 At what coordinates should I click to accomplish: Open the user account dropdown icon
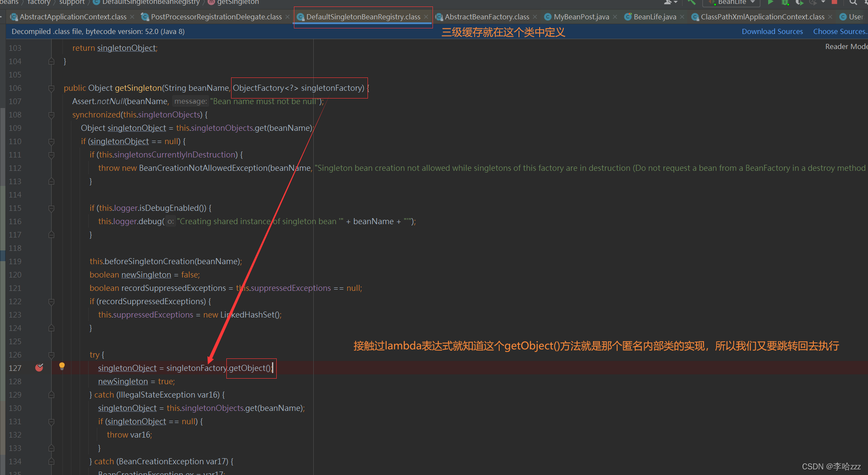[670, 2]
